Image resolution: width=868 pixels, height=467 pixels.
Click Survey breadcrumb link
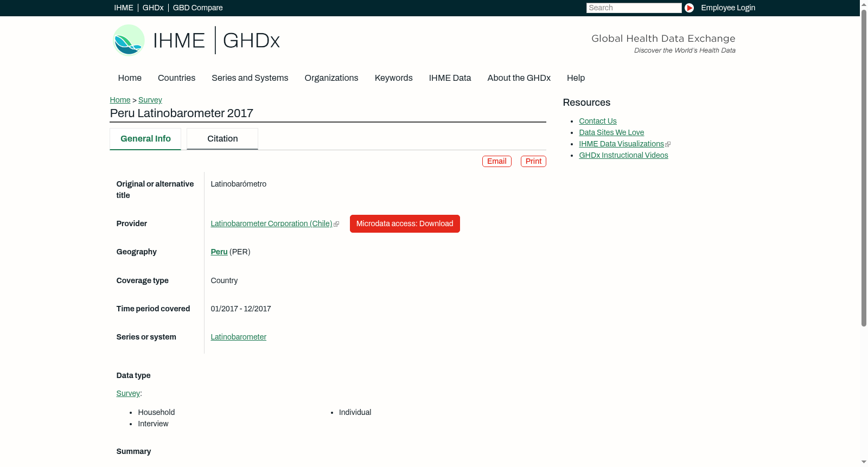tap(150, 100)
